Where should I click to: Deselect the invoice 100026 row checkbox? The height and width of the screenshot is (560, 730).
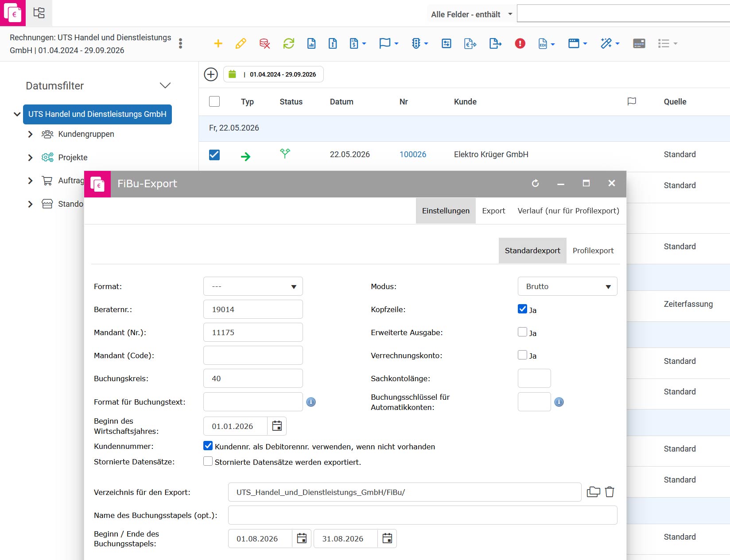214,154
